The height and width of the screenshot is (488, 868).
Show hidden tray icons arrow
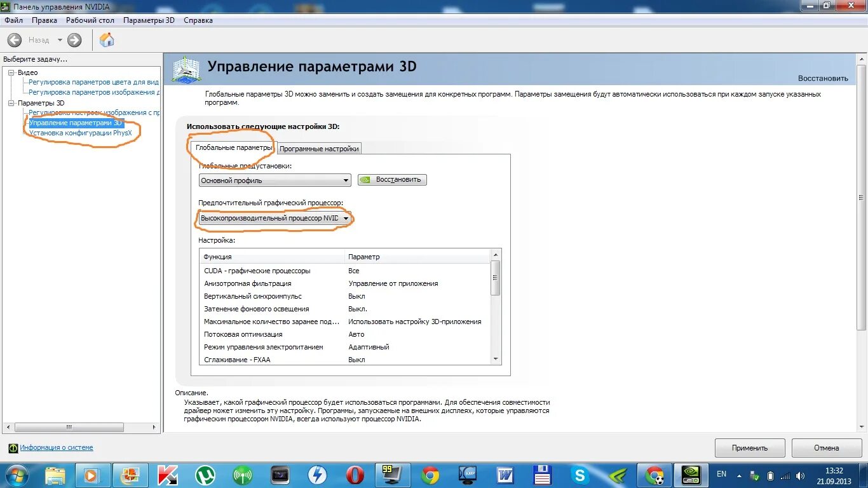click(740, 475)
